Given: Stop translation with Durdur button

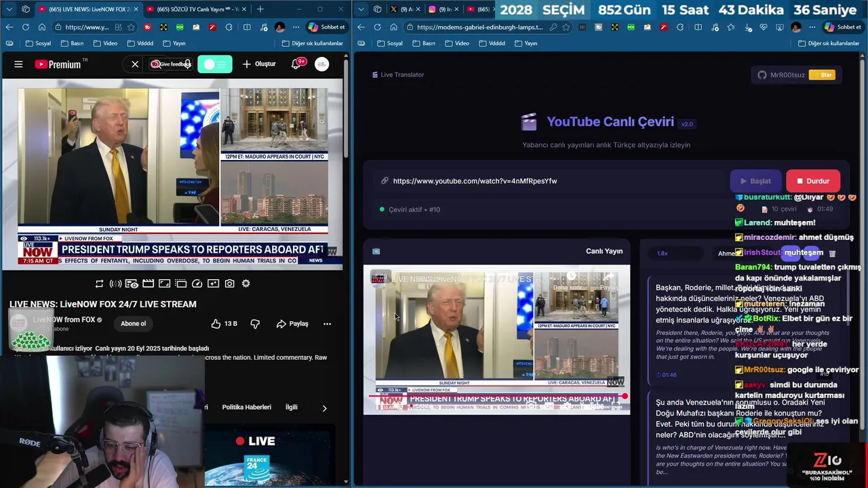Looking at the screenshot, I should [x=813, y=181].
